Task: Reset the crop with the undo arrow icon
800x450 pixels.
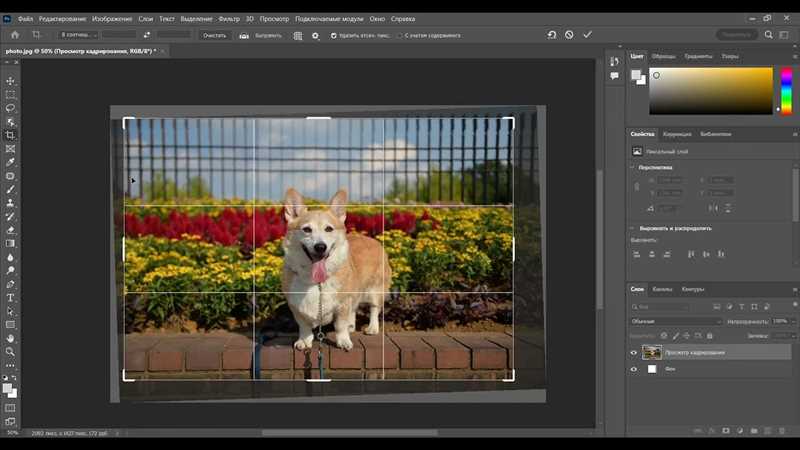Action: click(x=552, y=35)
